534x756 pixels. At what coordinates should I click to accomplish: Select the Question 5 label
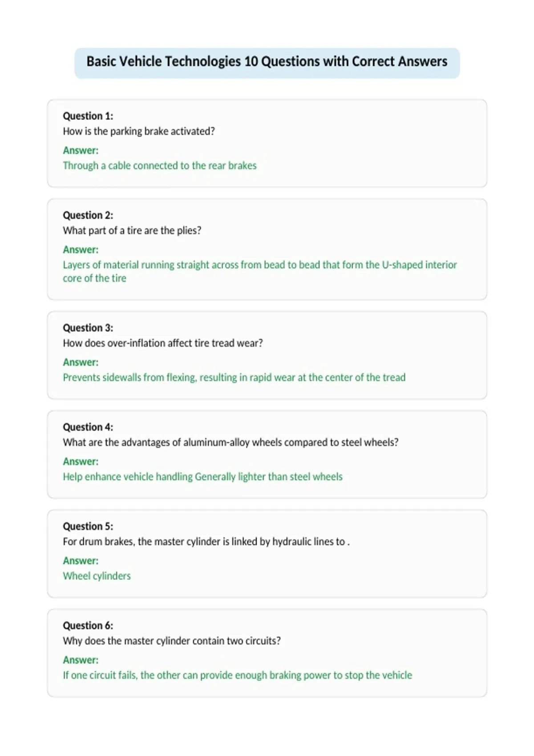click(x=88, y=526)
